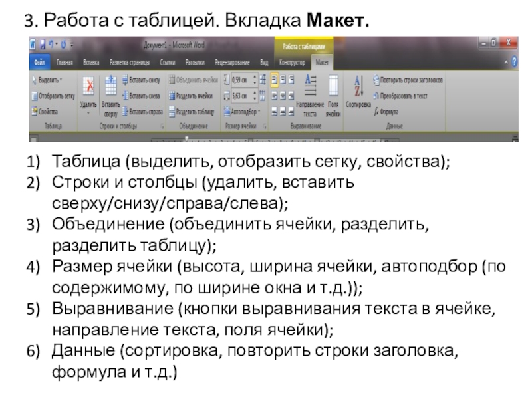Increase row height with stepper up arrow
The image size is (532, 399).
click(255, 77)
